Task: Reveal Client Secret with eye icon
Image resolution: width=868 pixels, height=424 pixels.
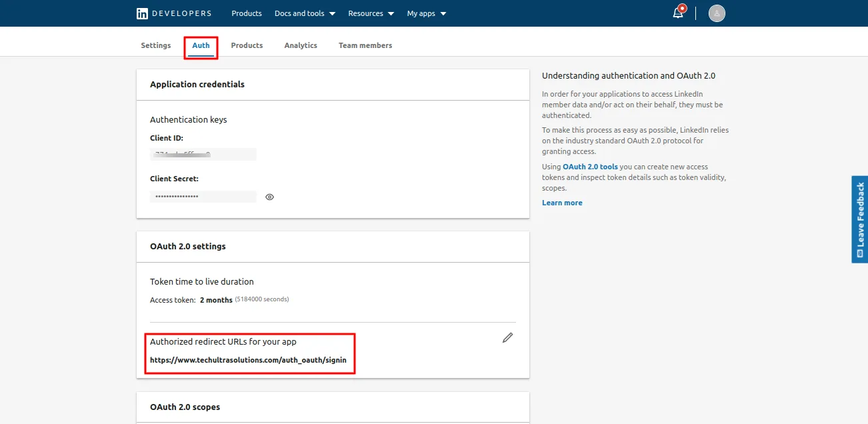Action: pyautogui.click(x=269, y=197)
